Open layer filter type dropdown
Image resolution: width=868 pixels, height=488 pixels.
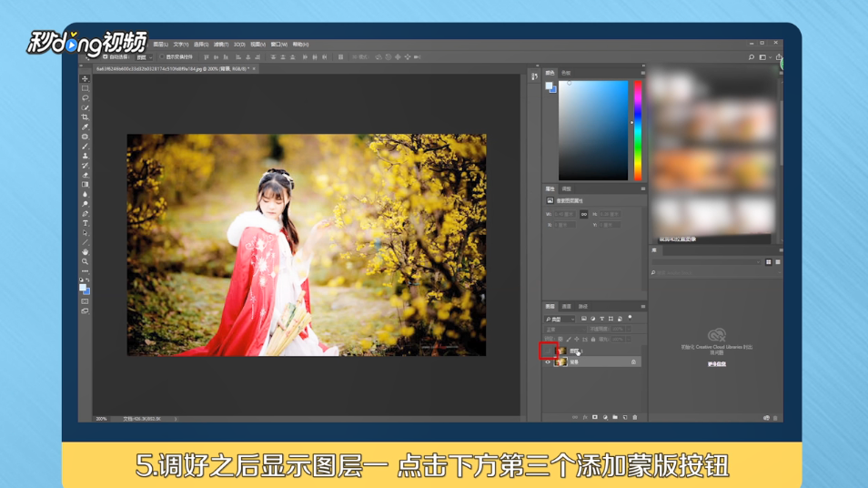pyautogui.click(x=560, y=319)
